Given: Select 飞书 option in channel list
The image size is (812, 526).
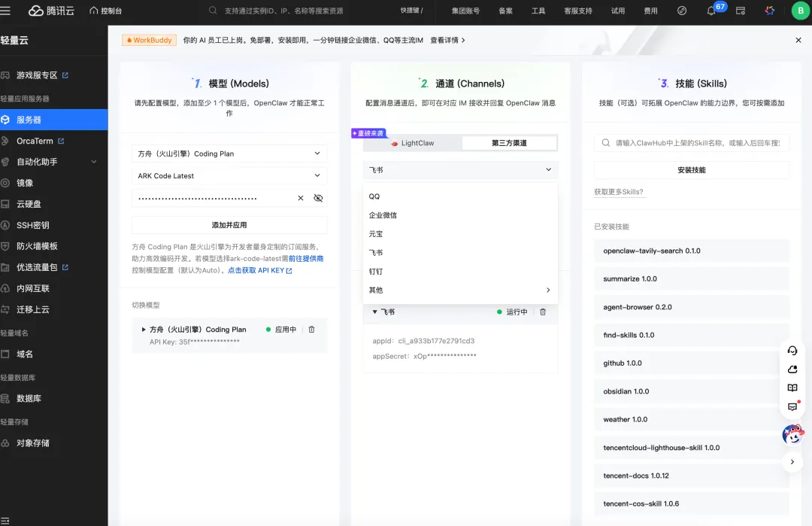Looking at the screenshot, I should point(460,252).
